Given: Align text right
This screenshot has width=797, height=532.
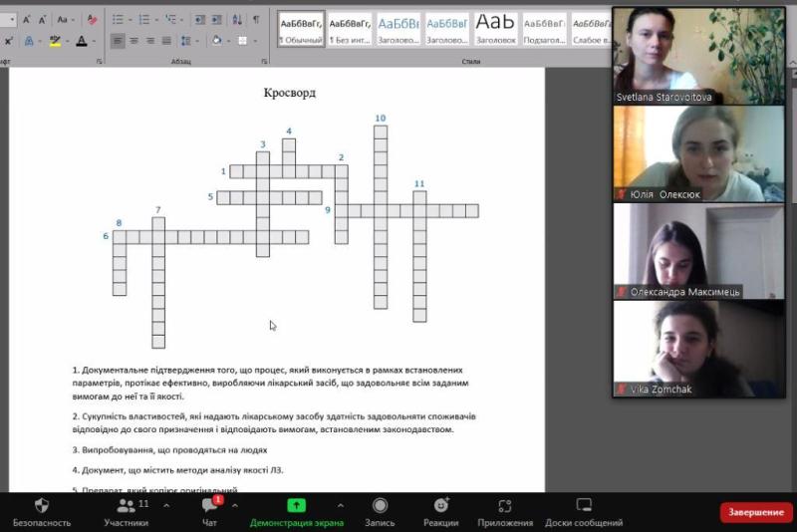Looking at the screenshot, I should tap(150, 41).
